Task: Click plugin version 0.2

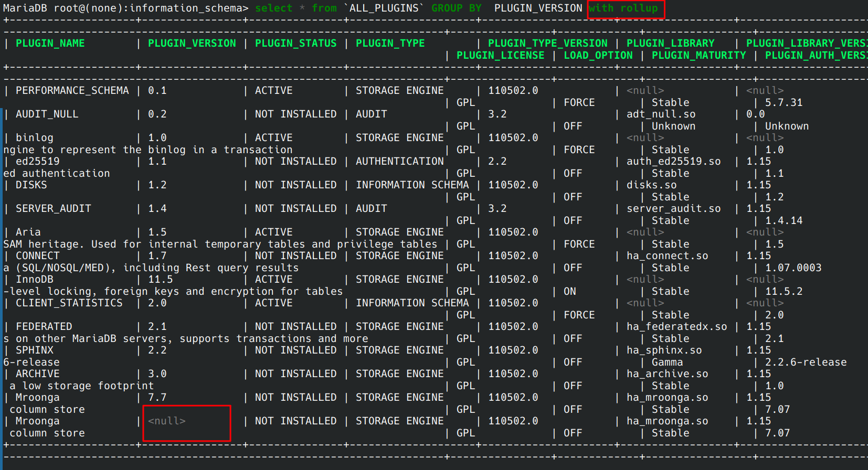Action: 157,114
